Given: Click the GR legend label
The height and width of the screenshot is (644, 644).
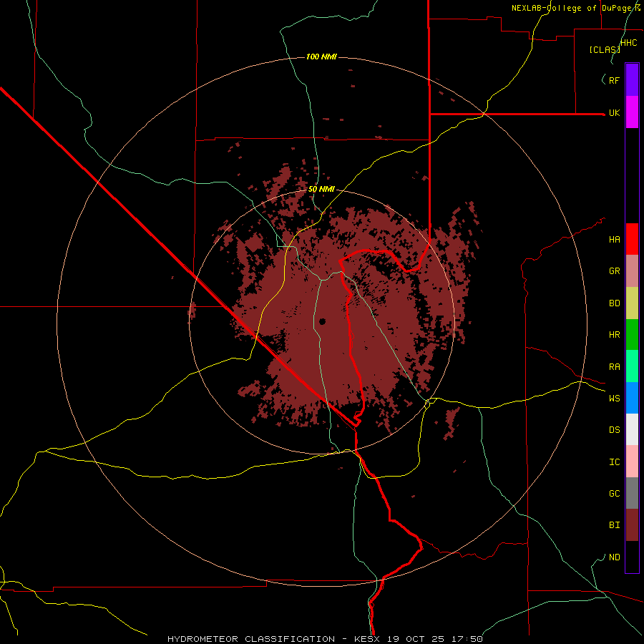Looking at the screenshot, I should pos(614,271).
